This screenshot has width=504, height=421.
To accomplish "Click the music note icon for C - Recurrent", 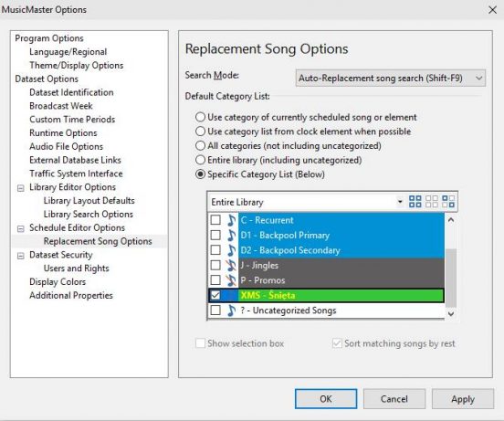I will (231, 220).
